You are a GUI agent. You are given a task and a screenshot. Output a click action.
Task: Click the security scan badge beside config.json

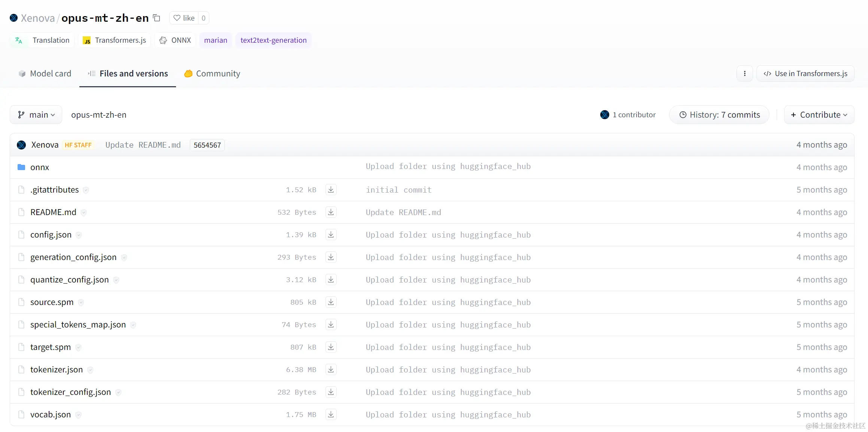(x=79, y=235)
